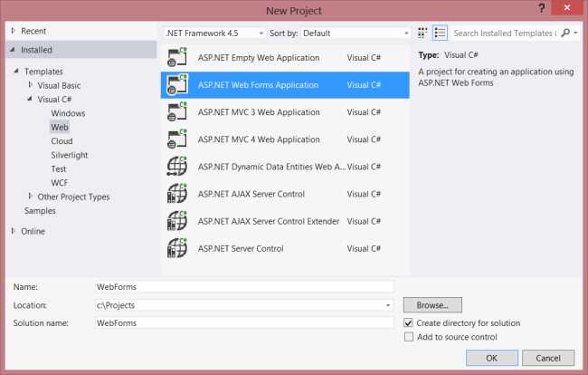Click the Cancel button

tap(548, 358)
